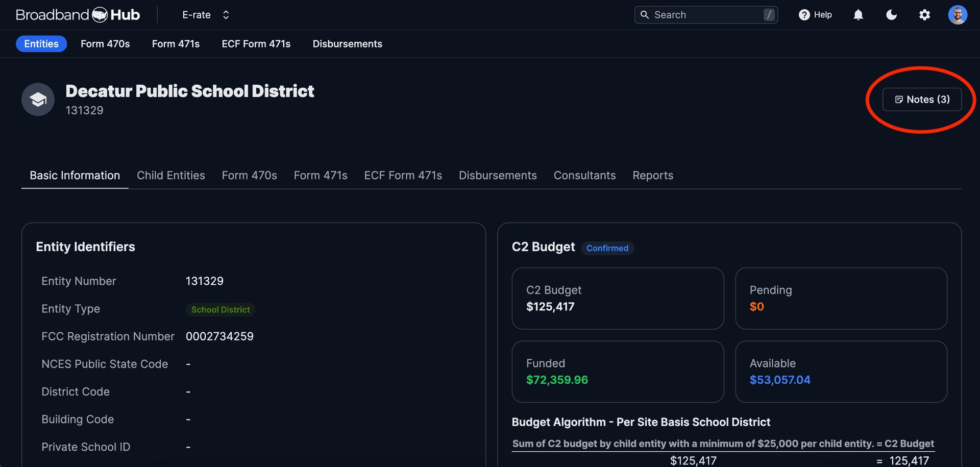
Task: Click the Broadband Hub logo
Action: [x=78, y=15]
